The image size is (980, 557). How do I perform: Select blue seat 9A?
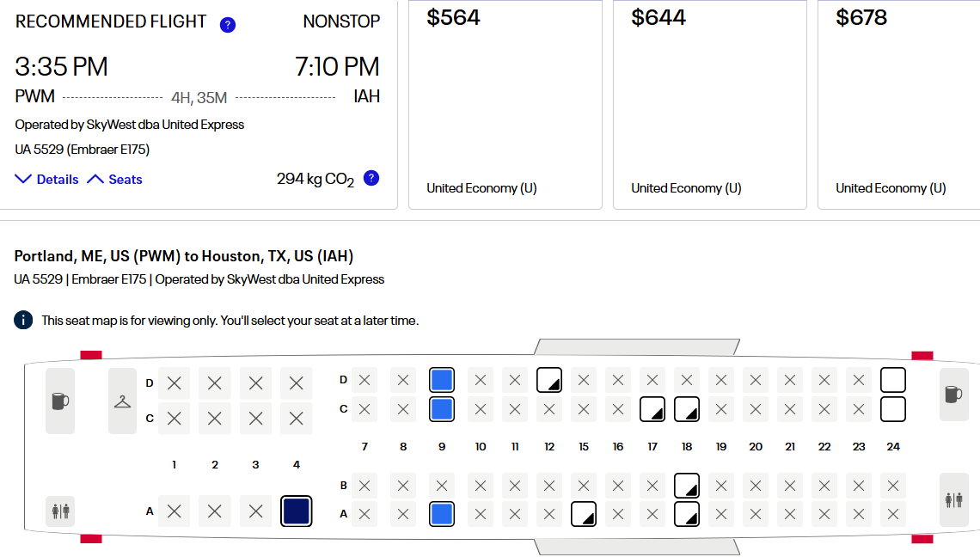[442, 514]
